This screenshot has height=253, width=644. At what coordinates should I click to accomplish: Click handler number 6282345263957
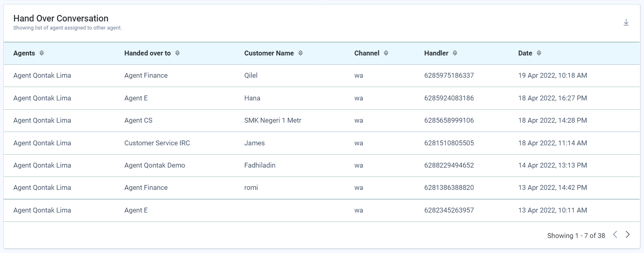pos(449,210)
